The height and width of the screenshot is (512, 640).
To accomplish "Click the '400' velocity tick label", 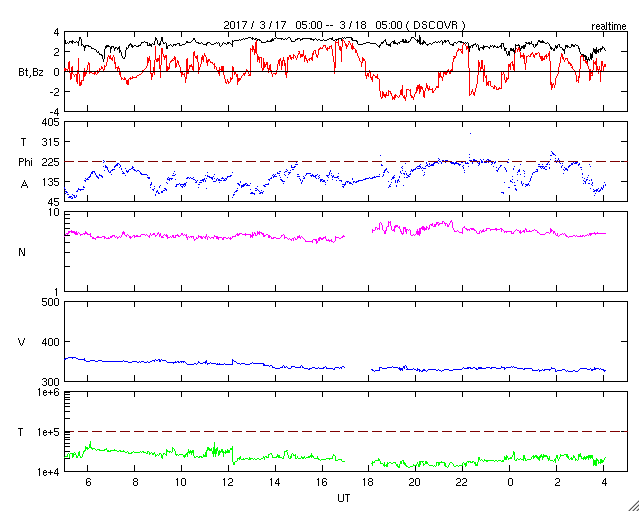I will pos(51,342).
